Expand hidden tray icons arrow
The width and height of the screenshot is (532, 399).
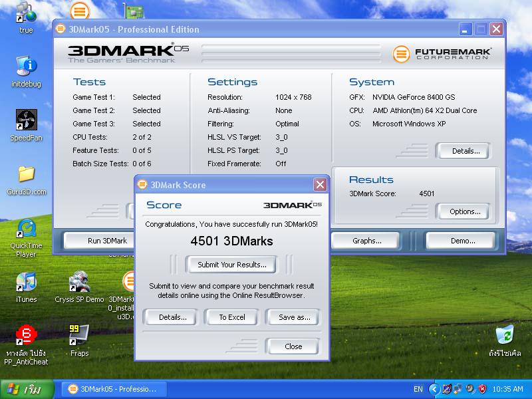[x=434, y=389]
